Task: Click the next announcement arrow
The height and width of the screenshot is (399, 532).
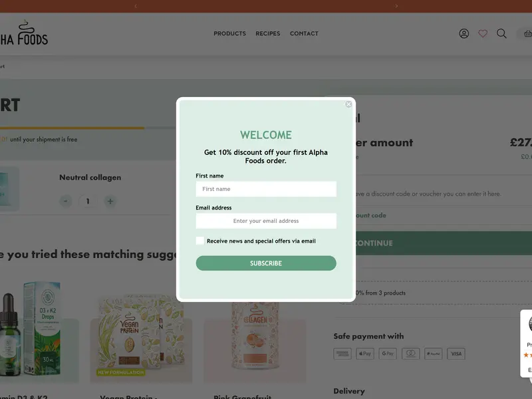Action: pos(396,6)
